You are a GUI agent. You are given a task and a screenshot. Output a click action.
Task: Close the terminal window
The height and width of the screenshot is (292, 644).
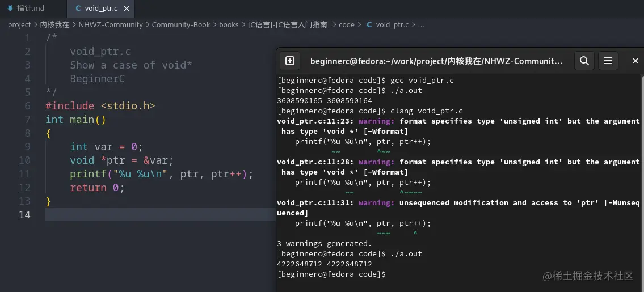tap(635, 61)
